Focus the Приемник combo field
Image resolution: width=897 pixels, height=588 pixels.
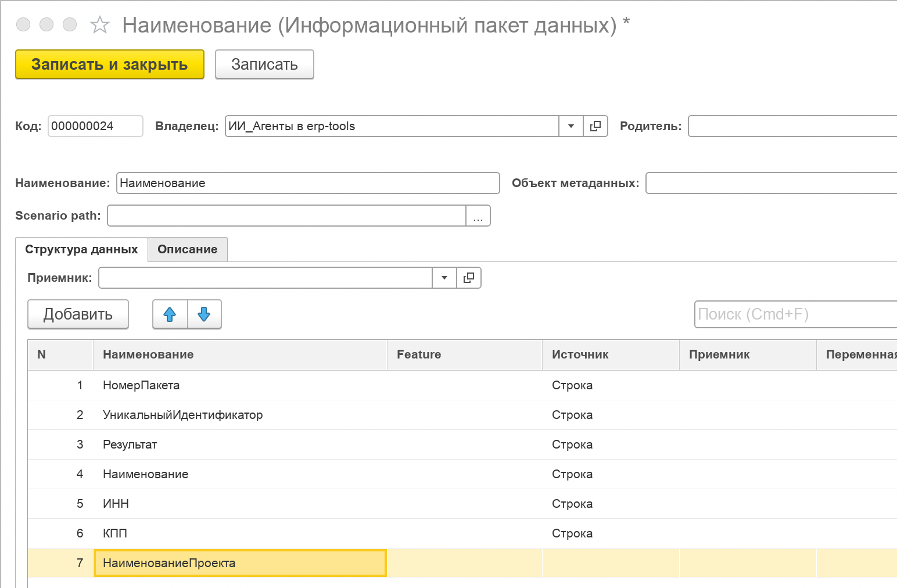pos(265,278)
